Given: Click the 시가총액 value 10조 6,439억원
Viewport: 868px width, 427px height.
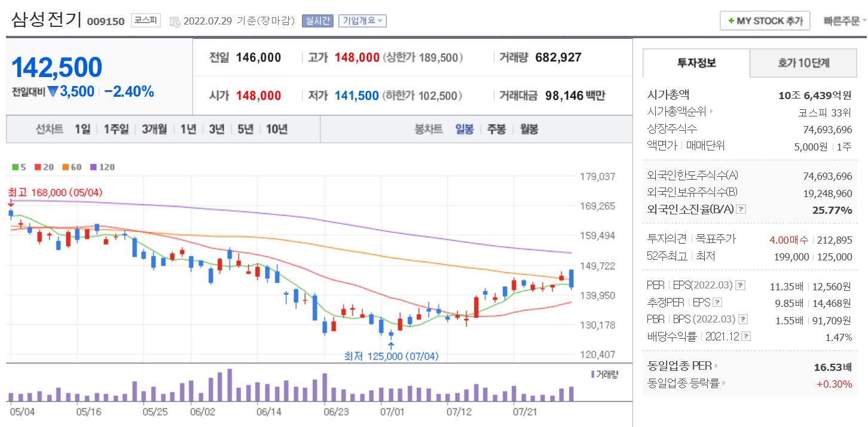Looking at the screenshot, I should pos(815,95).
